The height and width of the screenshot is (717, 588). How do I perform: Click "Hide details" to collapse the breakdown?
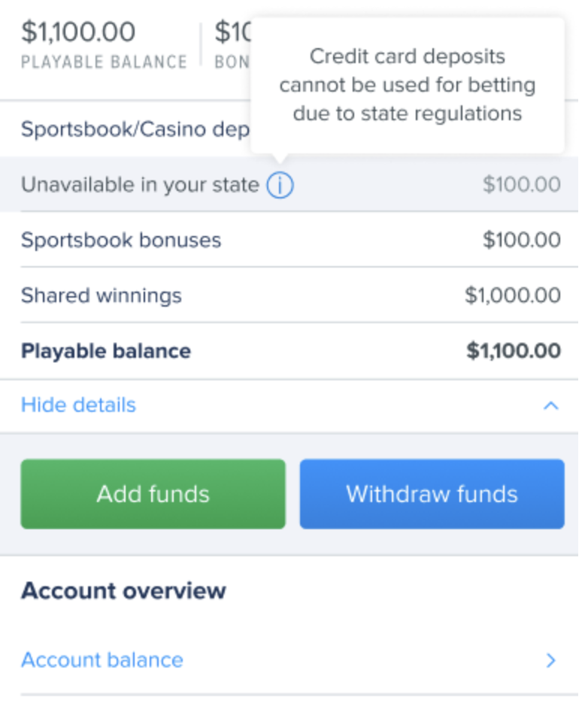tap(77, 405)
